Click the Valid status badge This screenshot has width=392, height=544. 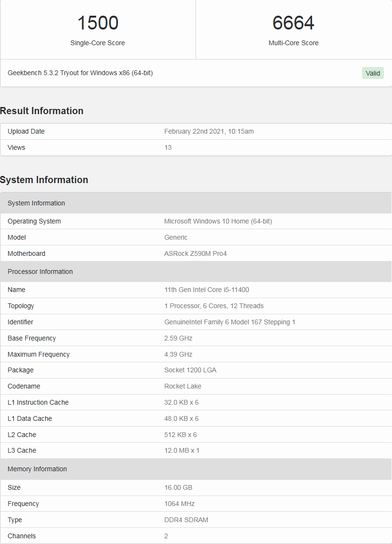pyautogui.click(x=372, y=73)
